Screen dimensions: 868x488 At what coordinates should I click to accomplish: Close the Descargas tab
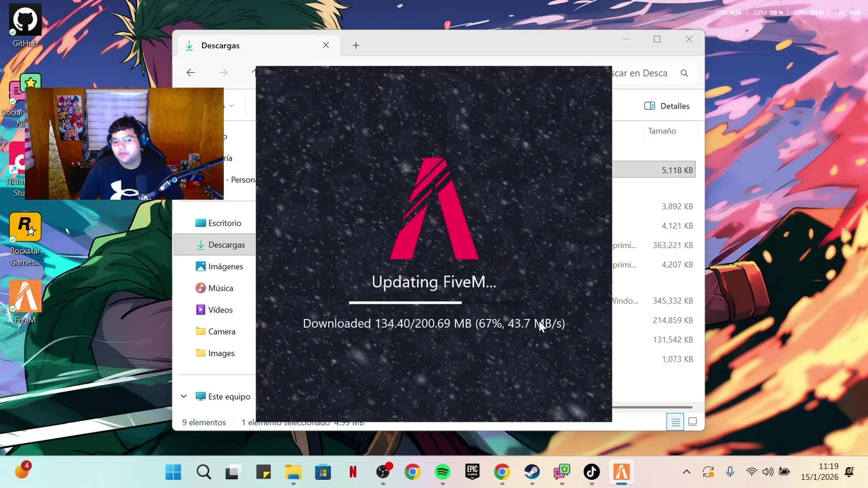coord(325,45)
